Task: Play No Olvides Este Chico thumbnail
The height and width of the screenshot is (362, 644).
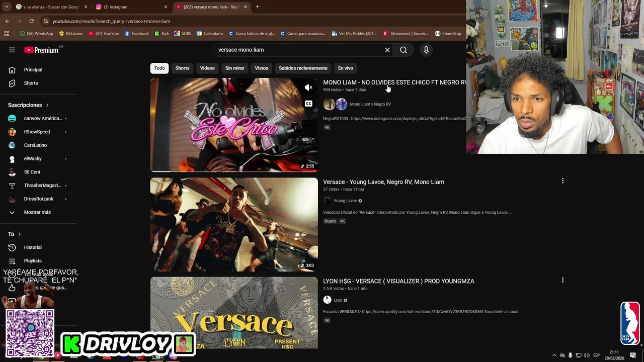Action: [x=234, y=125]
